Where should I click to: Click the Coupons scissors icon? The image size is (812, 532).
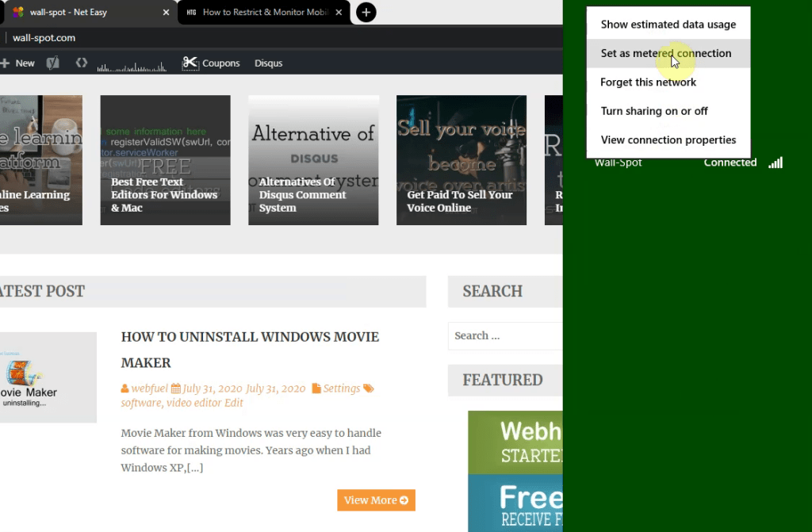190,63
